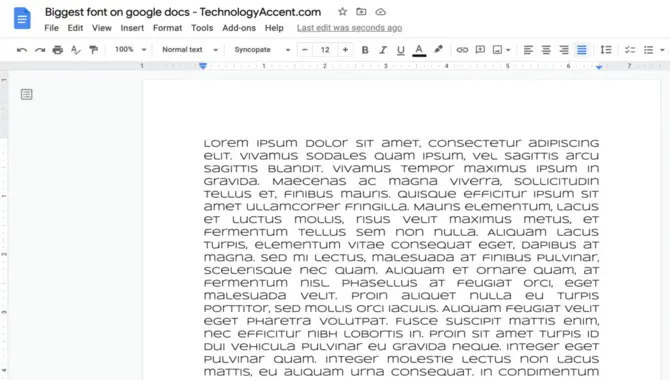Open the Syncopate font dropdown
Image resolution: width=670 pixels, height=380 pixels.
click(262, 50)
